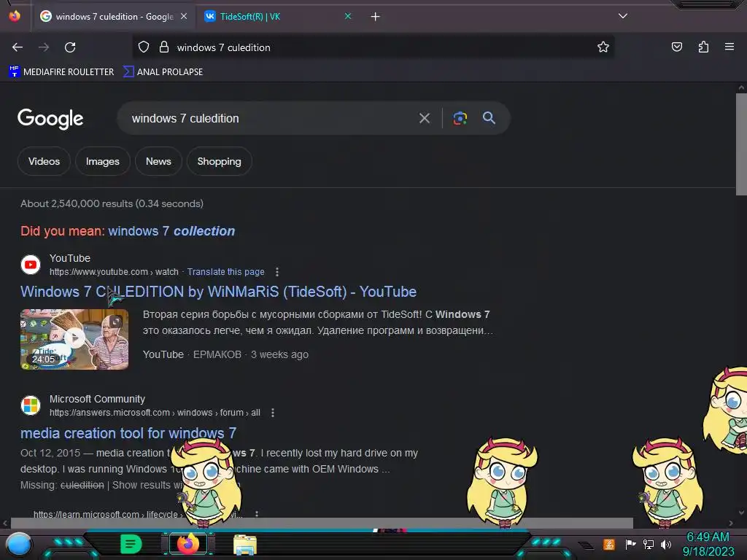
Task: Open File Explorer from the taskbar
Action: point(245,544)
